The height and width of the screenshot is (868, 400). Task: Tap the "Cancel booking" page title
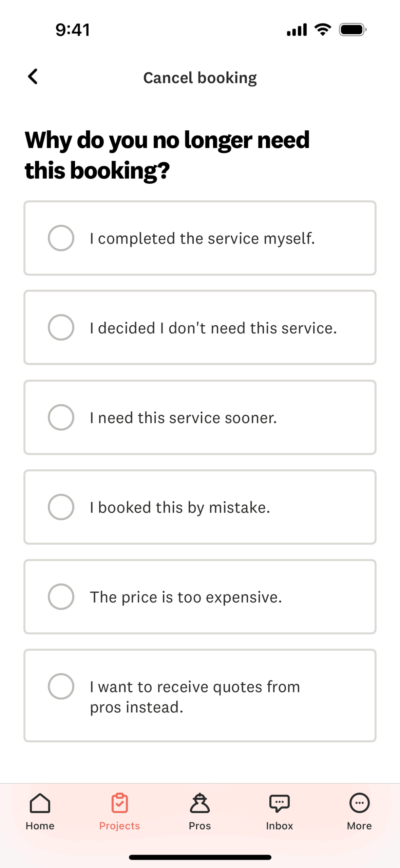pyautogui.click(x=200, y=78)
